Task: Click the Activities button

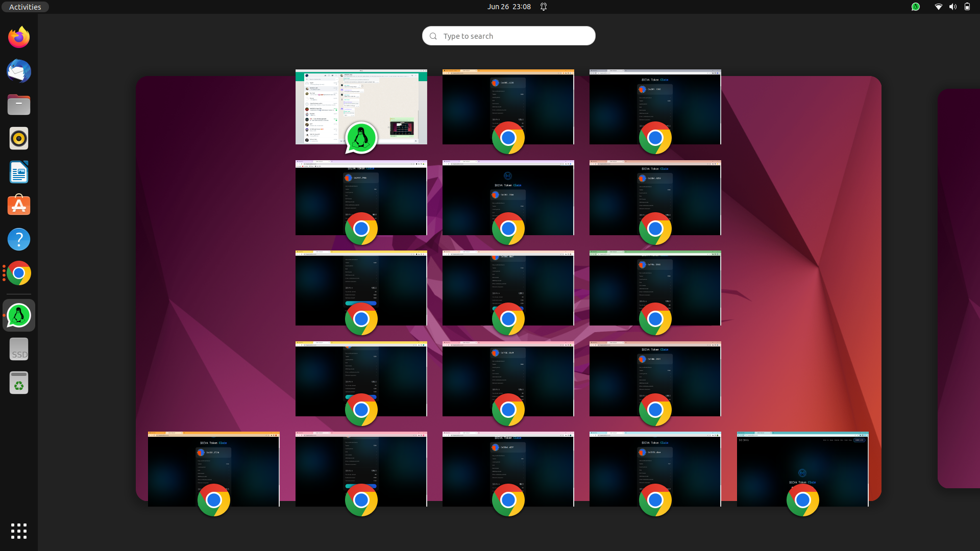Action: click(25, 7)
